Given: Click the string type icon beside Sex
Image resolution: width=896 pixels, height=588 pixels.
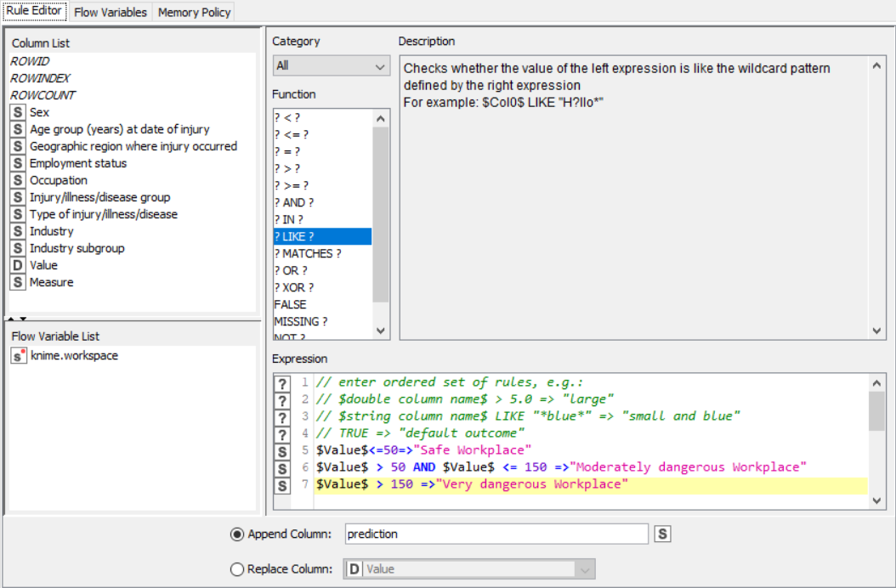Looking at the screenshot, I should (18, 112).
